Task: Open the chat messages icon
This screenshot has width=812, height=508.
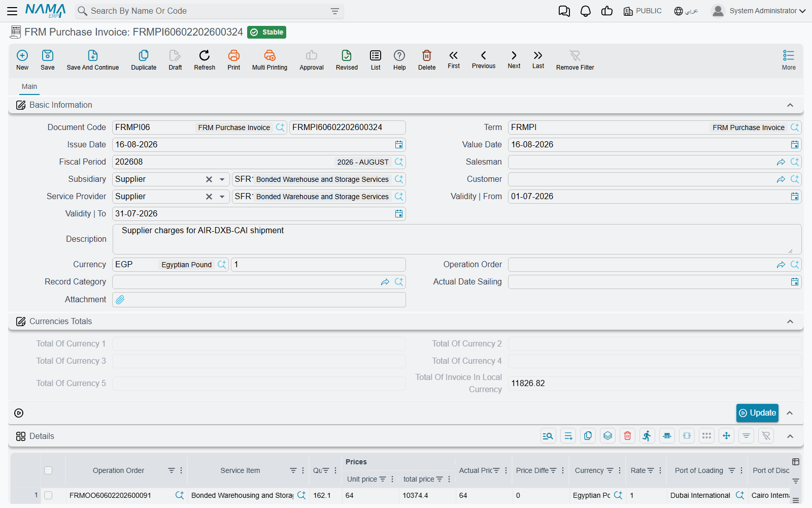Action: (x=564, y=11)
